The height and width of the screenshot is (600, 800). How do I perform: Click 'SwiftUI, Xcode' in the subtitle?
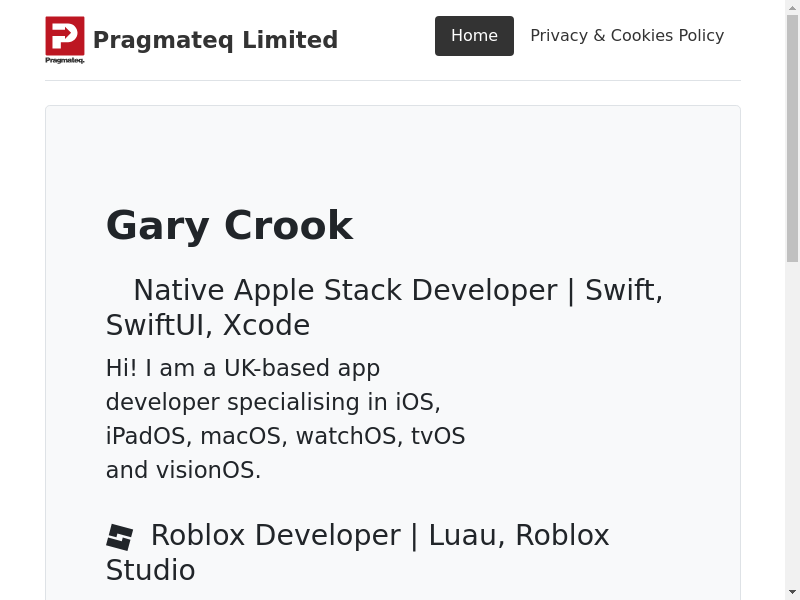pyautogui.click(x=208, y=325)
